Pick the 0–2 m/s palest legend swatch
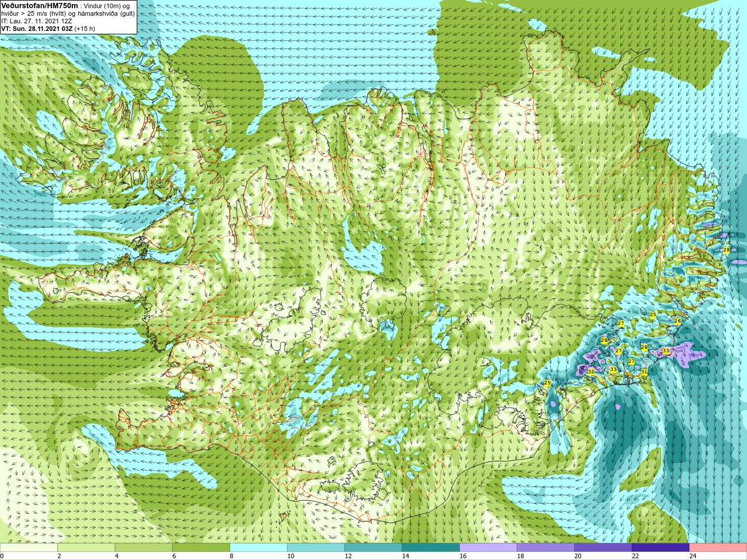This screenshot has height=560, width=747. click(x=29, y=548)
